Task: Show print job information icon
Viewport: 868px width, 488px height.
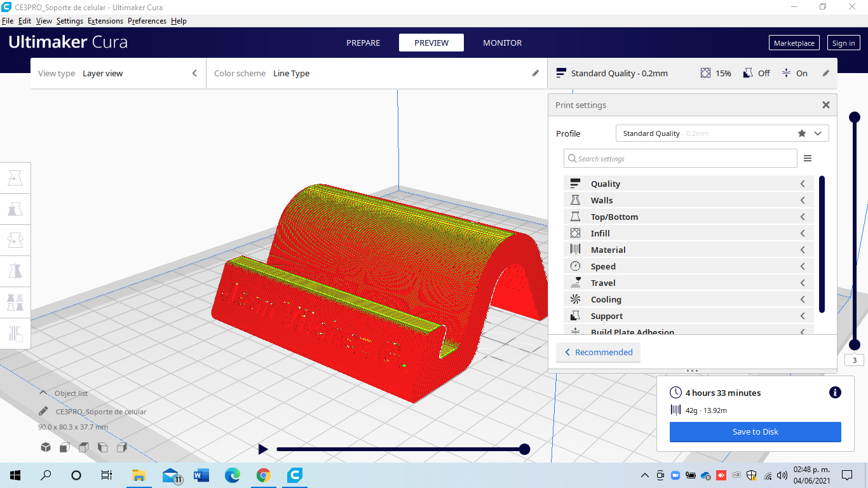Action: pyautogui.click(x=835, y=393)
